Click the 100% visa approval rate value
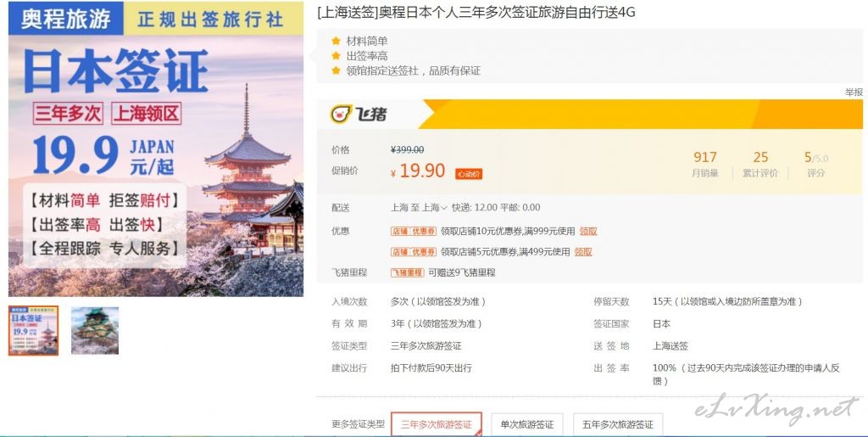 point(746,374)
